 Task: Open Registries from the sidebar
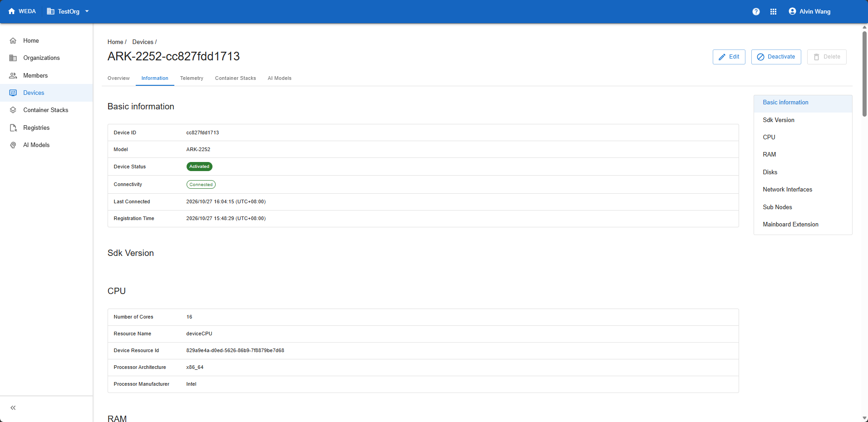point(46,128)
